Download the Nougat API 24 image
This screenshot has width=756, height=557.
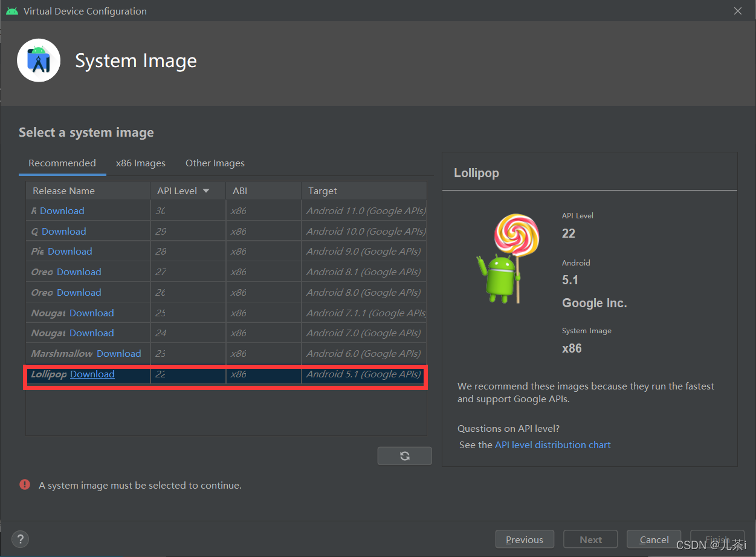point(92,333)
